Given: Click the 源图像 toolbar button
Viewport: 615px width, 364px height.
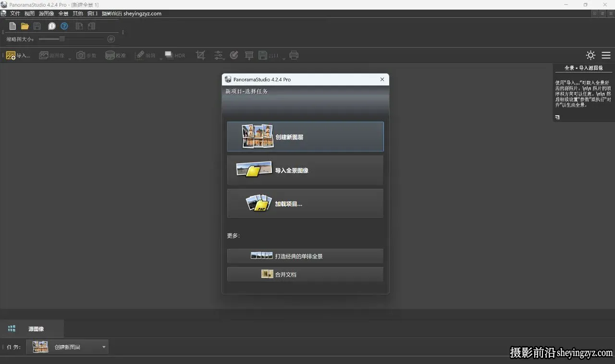Looking at the screenshot, I should coord(52,55).
